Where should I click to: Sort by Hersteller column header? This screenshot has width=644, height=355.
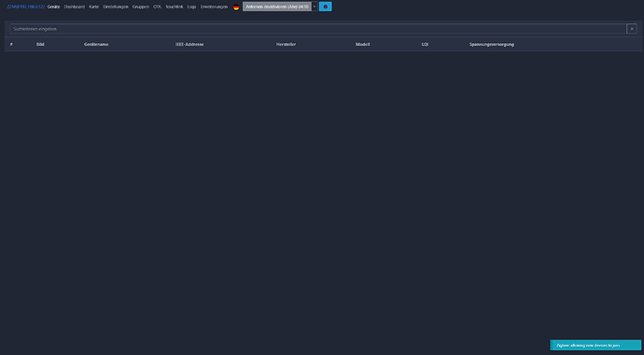tap(286, 45)
